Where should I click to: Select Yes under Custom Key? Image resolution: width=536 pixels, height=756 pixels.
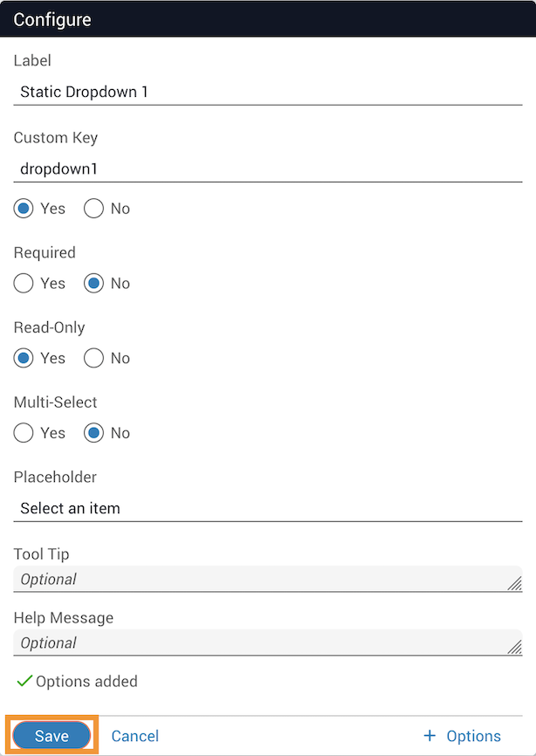(x=24, y=209)
